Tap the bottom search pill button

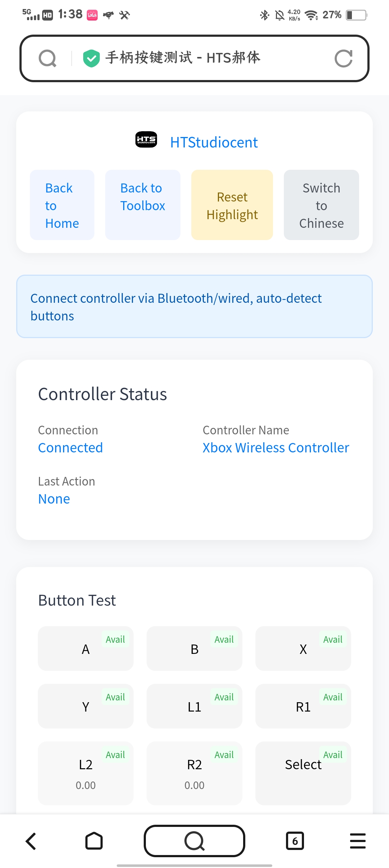194,841
